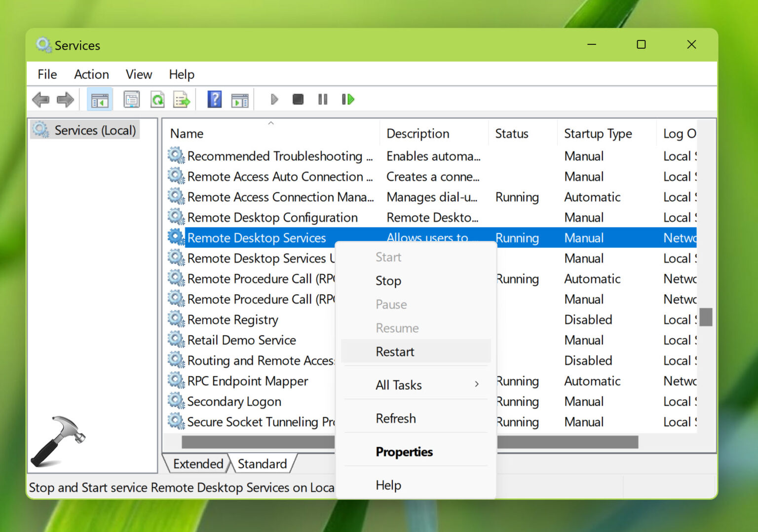Viewport: 758px width, 532px height.
Task: Toggle the Show/Hide Action Pane icon
Action: [x=240, y=100]
